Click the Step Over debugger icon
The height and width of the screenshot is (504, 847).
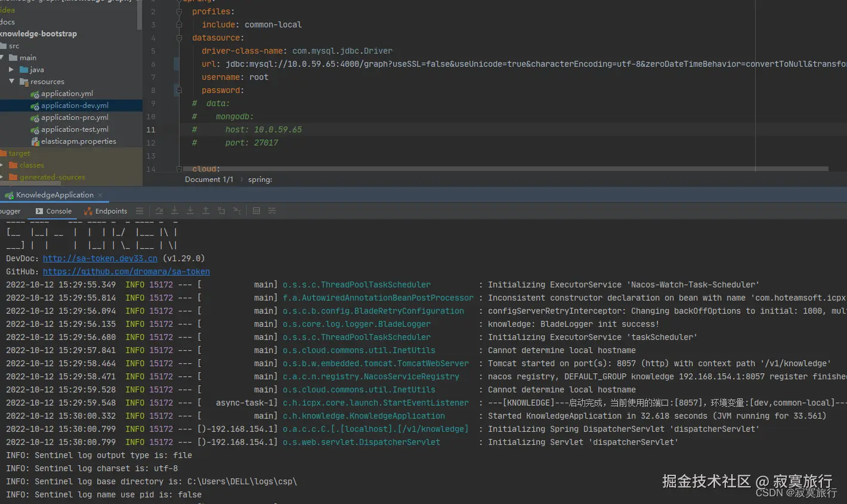click(159, 211)
